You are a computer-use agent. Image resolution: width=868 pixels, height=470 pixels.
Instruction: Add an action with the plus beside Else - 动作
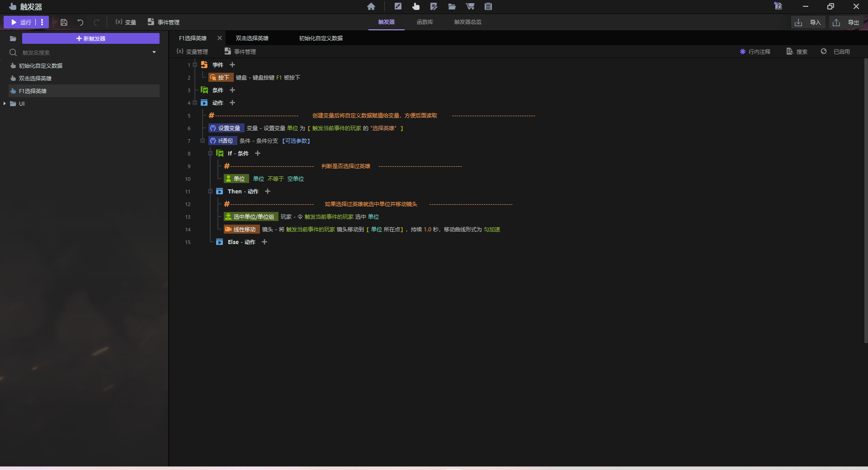click(264, 242)
